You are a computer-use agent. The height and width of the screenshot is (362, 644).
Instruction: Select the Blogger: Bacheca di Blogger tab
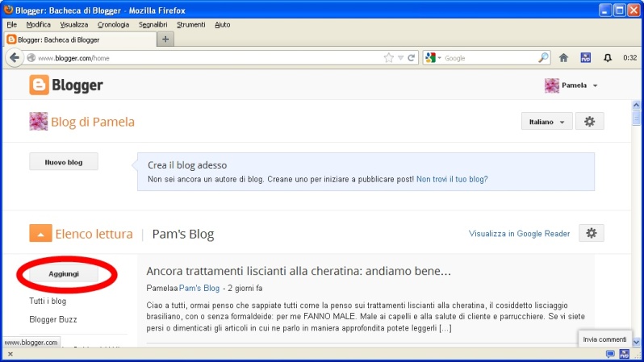(81, 40)
